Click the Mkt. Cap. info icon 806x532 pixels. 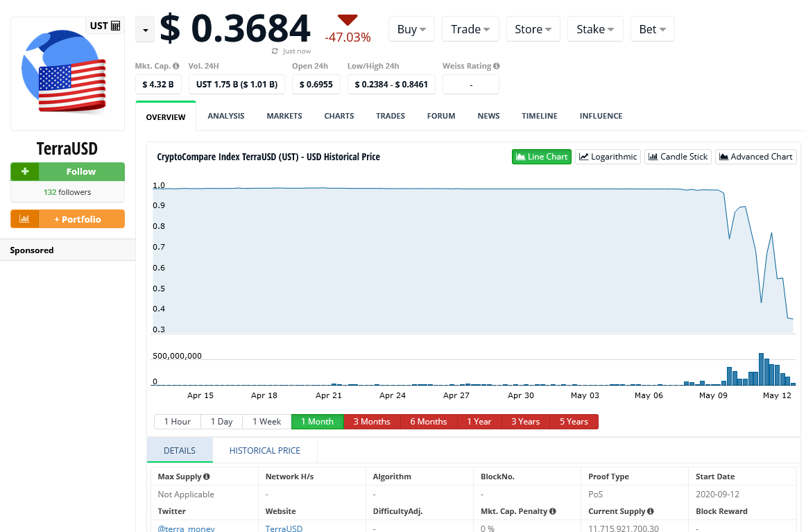pos(175,66)
